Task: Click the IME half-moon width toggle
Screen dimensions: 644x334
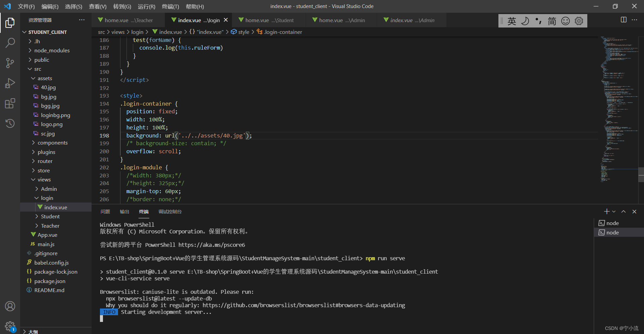Action: 525,21
